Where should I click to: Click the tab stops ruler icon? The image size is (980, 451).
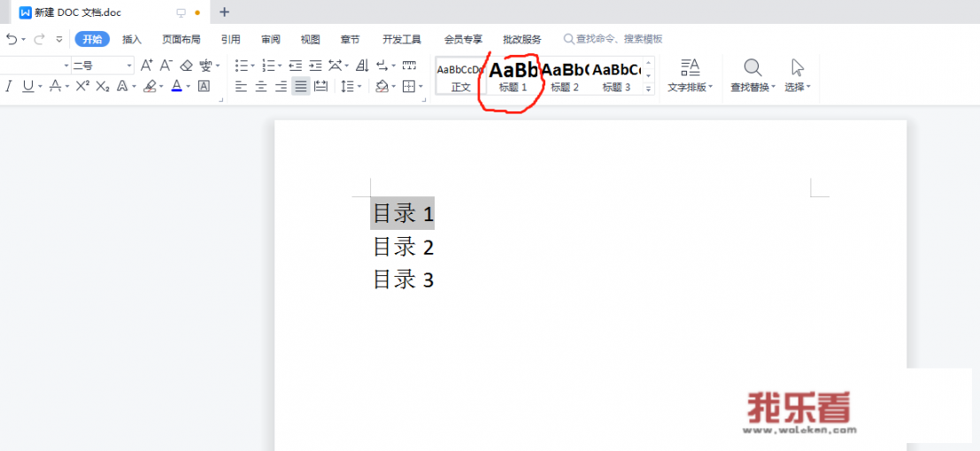[x=409, y=65]
